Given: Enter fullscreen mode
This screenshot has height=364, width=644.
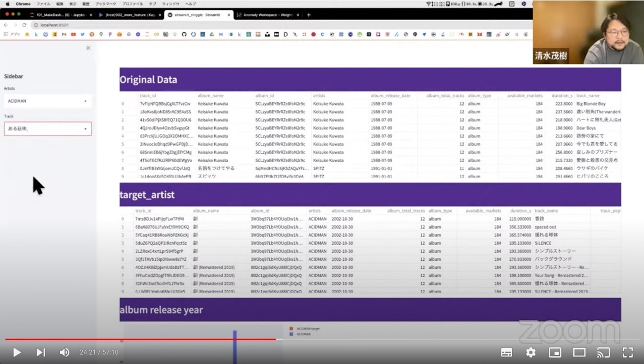Looking at the screenshot, I should (x=627, y=353).
